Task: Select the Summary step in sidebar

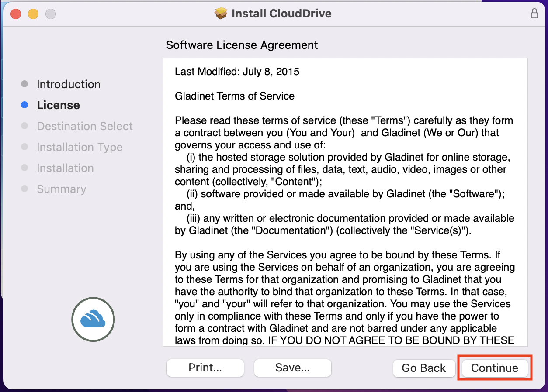Action: [x=61, y=189]
